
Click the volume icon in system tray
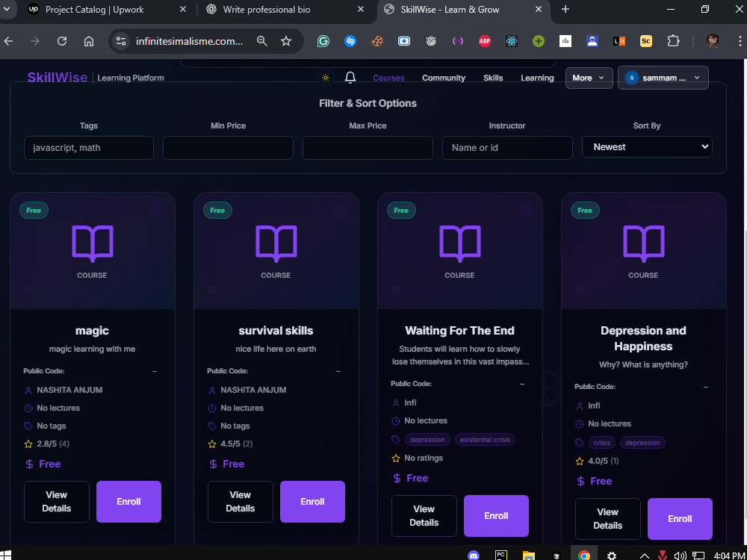(681, 556)
